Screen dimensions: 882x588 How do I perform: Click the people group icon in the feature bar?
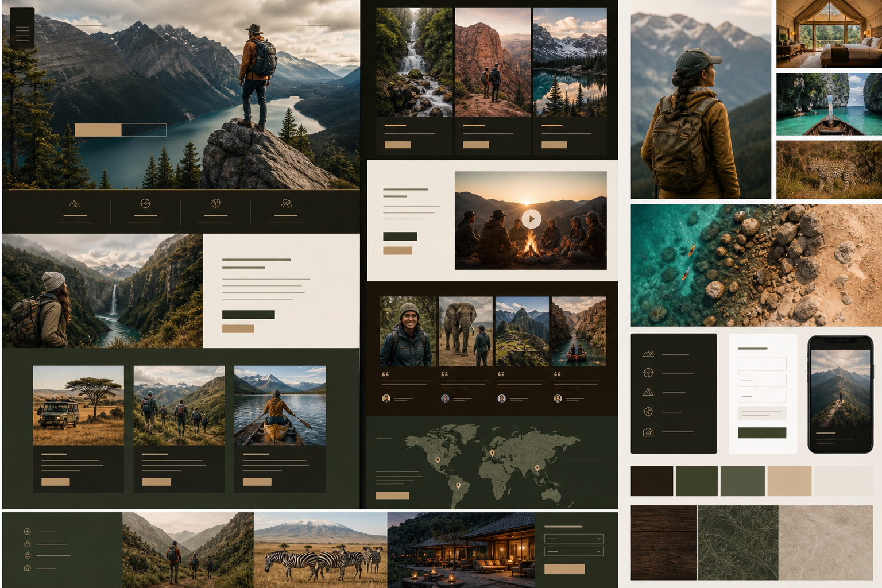point(287,203)
